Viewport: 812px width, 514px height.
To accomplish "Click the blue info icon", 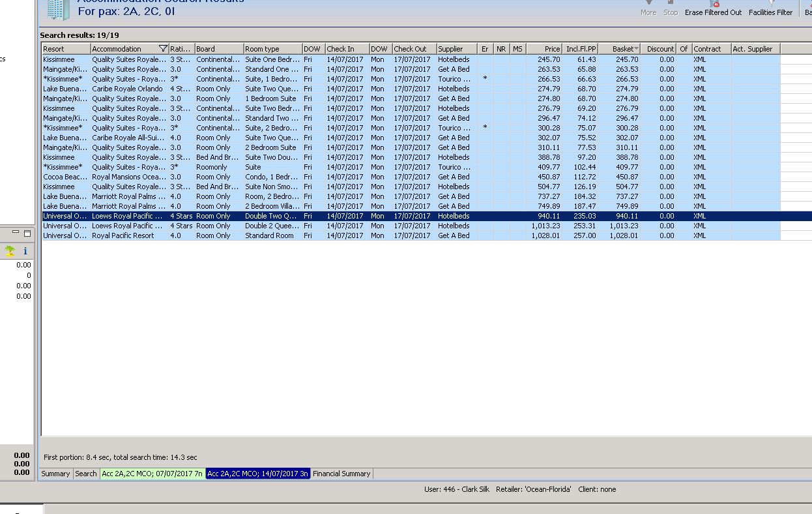I will click(25, 251).
